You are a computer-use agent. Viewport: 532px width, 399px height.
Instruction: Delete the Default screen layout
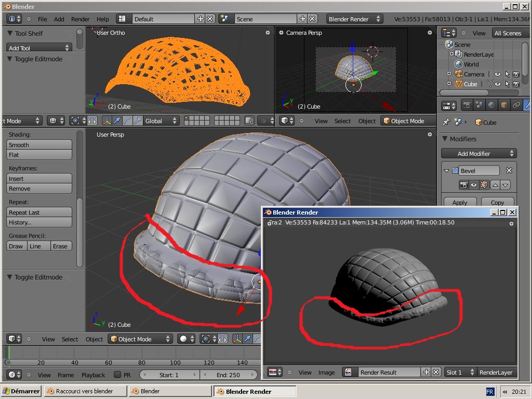210,19
